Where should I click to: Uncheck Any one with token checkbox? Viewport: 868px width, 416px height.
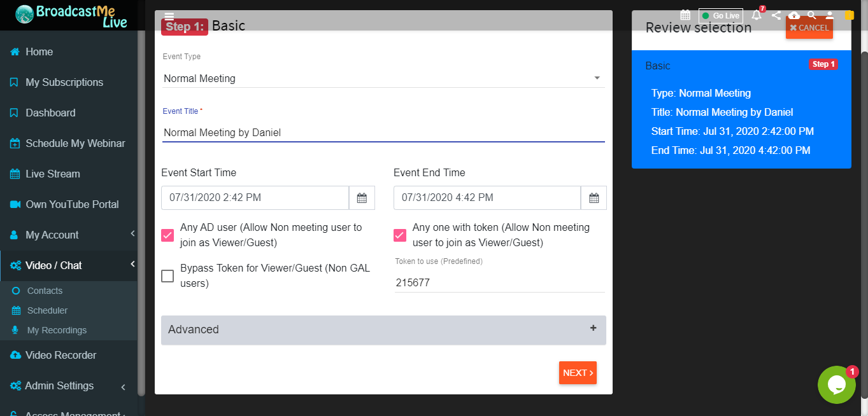(x=400, y=235)
